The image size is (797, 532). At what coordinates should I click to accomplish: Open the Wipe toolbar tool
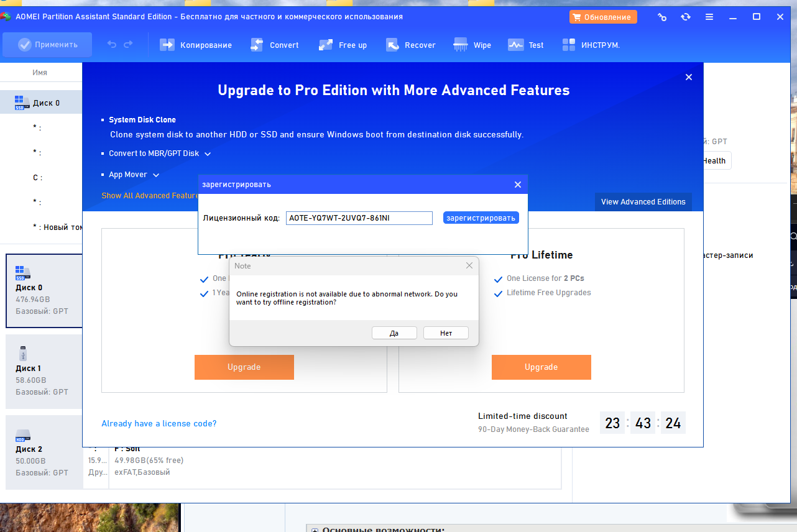(472, 45)
